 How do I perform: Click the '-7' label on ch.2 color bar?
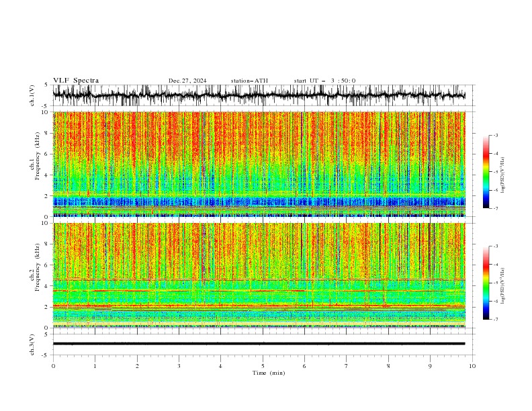[496, 320]
